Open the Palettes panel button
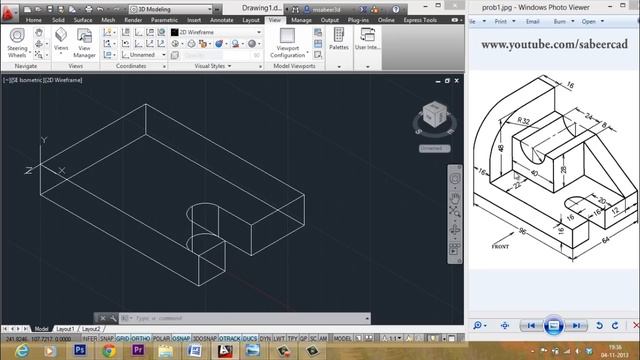 (339, 39)
